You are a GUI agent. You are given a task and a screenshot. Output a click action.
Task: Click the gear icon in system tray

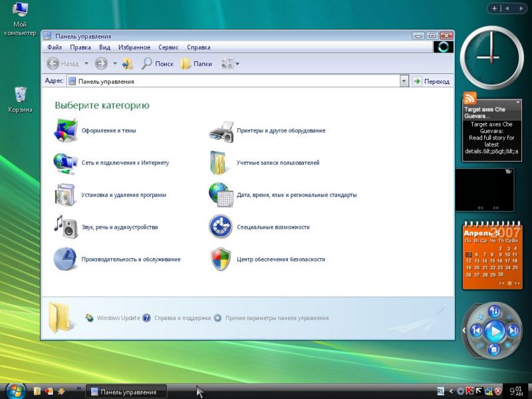click(460, 391)
